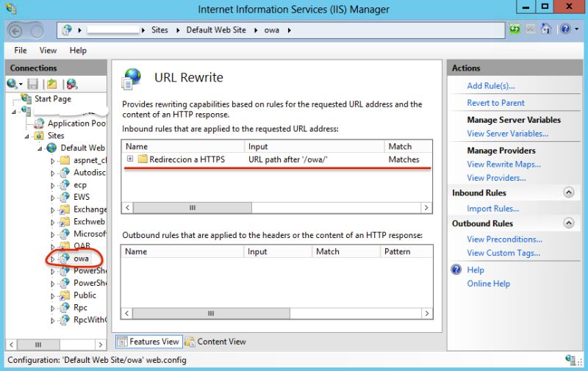Viewport: 588px width, 371px height.
Task: Select the Public virtual directory
Action: pyautogui.click(x=85, y=295)
